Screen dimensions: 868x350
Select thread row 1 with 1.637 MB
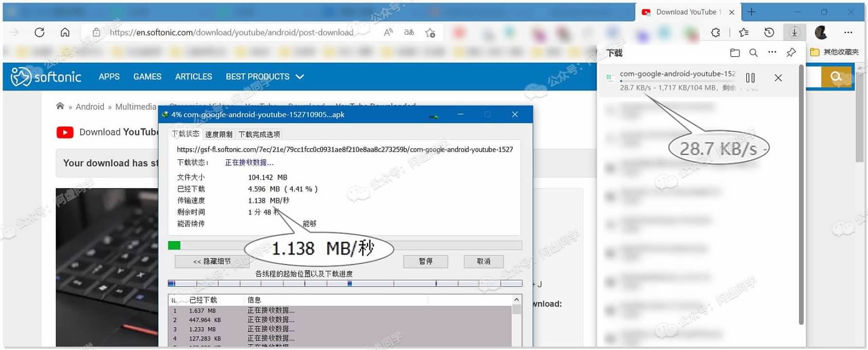340,311
